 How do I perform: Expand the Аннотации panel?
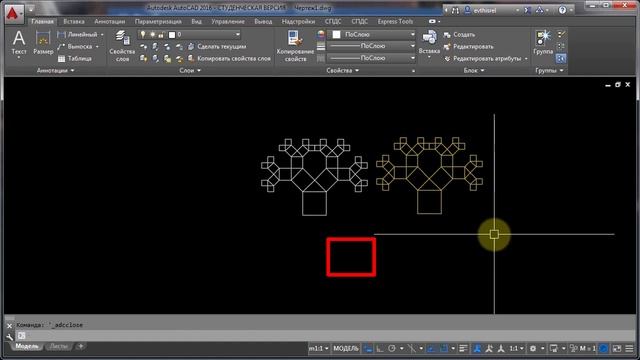point(55,70)
